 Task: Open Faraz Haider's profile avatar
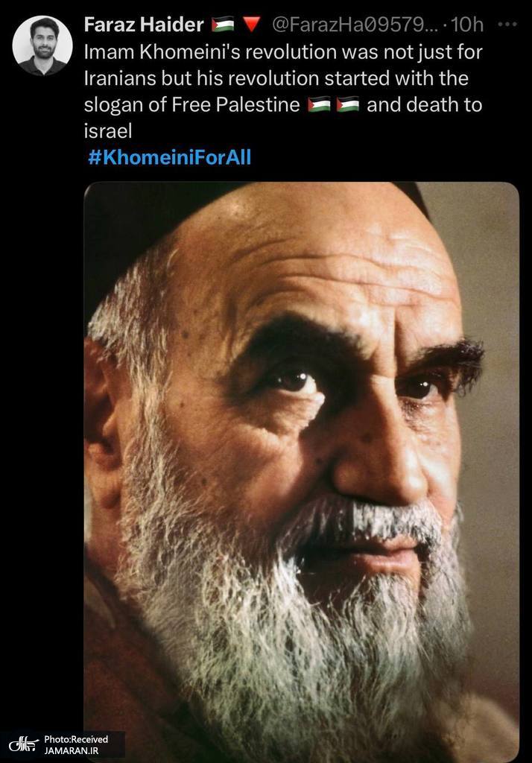pyautogui.click(x=42, y=45)
